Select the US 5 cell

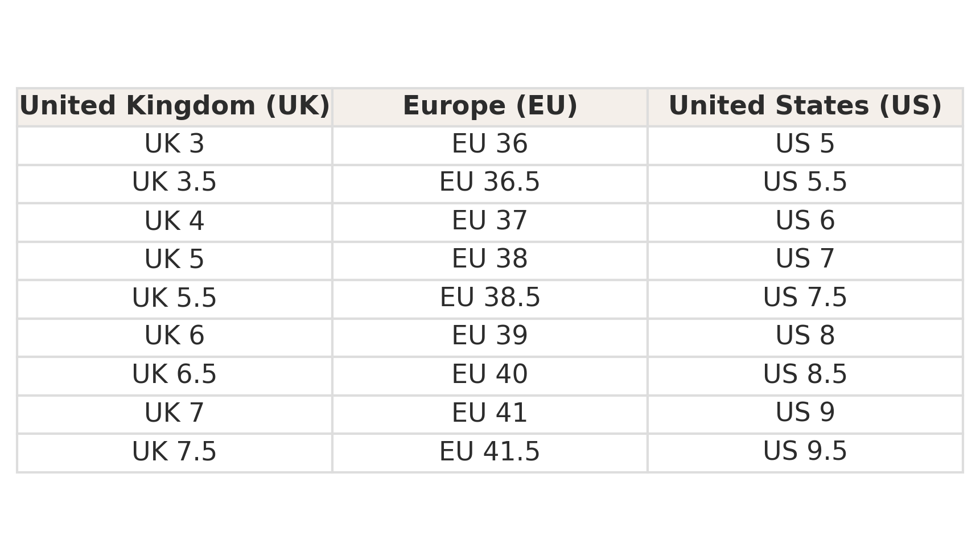coord(805,145)
